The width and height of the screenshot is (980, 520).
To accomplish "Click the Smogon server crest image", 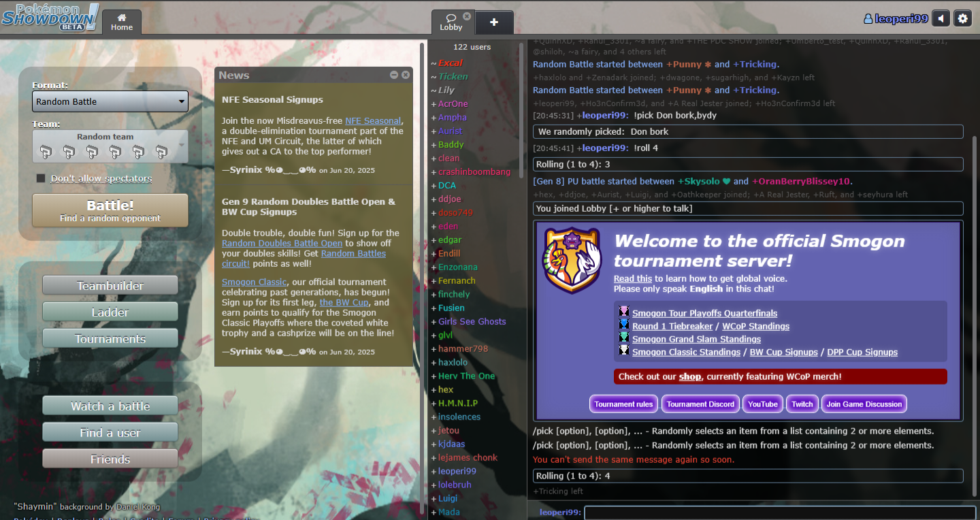I will pyautogui.click(x=572, y=260).
